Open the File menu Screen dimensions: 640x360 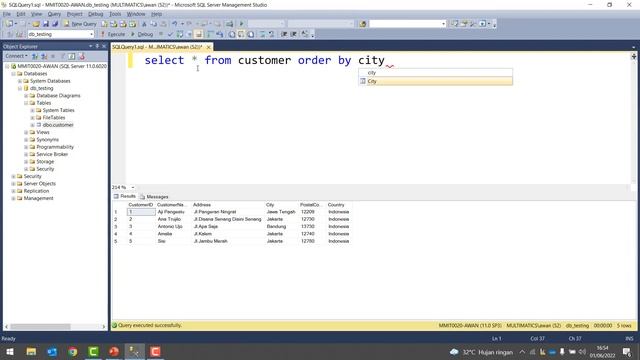(x=7, y=14)
